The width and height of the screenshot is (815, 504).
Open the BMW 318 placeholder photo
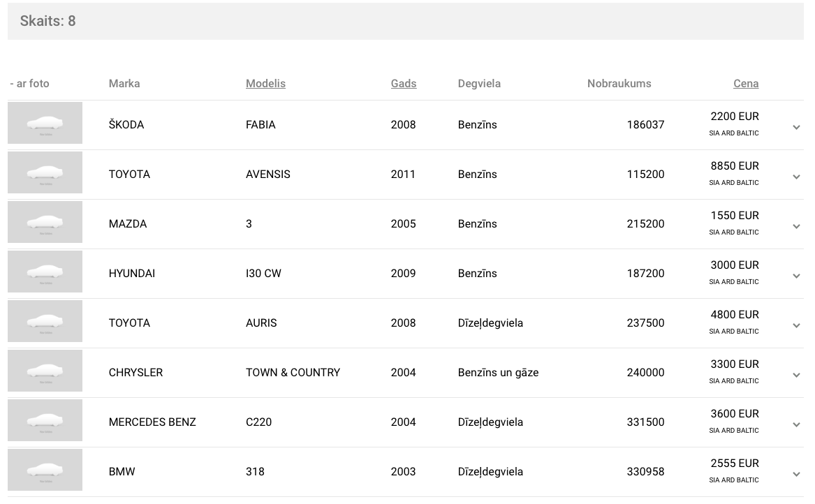point(45,470)
